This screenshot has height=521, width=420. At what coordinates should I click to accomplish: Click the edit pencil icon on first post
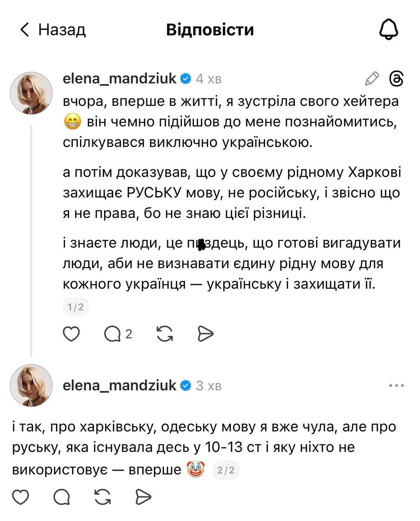coord(372,79)
